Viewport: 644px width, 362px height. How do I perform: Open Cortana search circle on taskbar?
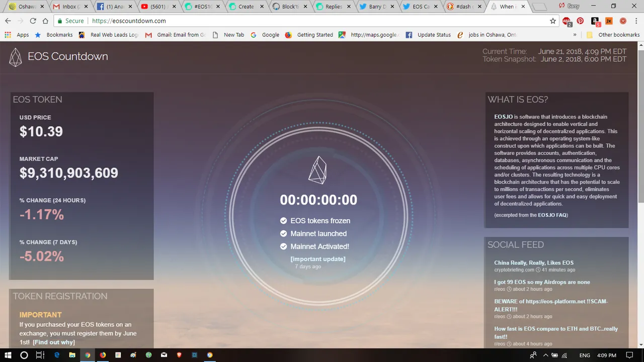24,355
